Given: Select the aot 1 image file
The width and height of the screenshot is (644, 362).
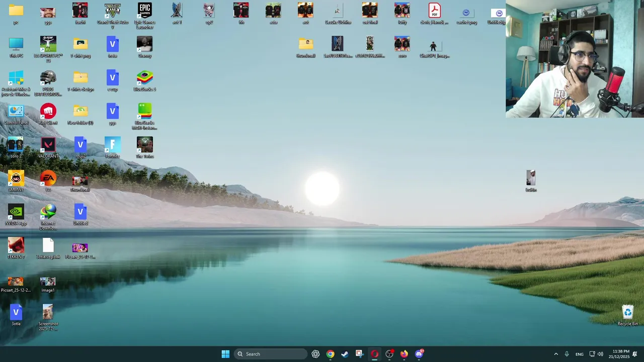Looking at the screenshot, I should pyautogui.click(x=177, y=14).
